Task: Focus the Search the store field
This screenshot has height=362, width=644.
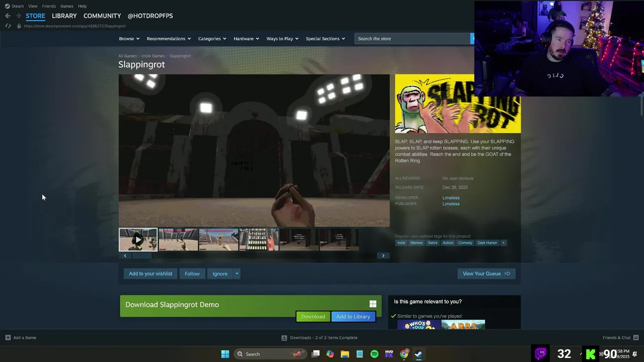Action: pyautogui.click(x=413, y=39)
